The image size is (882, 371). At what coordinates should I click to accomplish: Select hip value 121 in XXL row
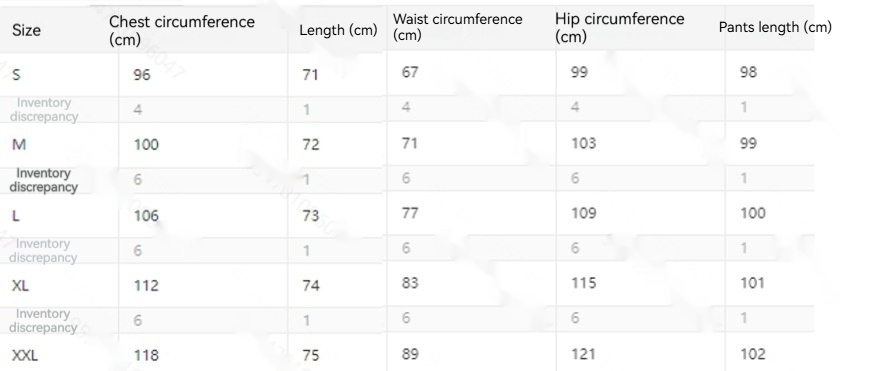(583, 354)
